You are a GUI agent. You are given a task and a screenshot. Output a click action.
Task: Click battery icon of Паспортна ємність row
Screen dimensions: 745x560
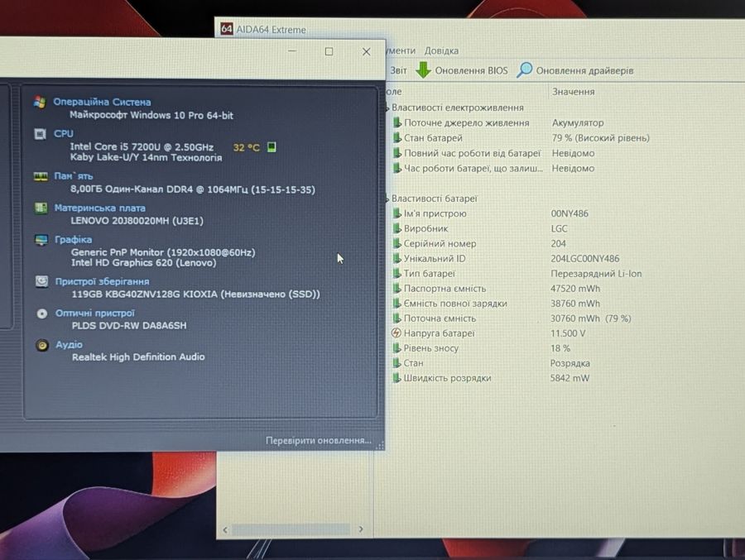click(x=397, y=289)
